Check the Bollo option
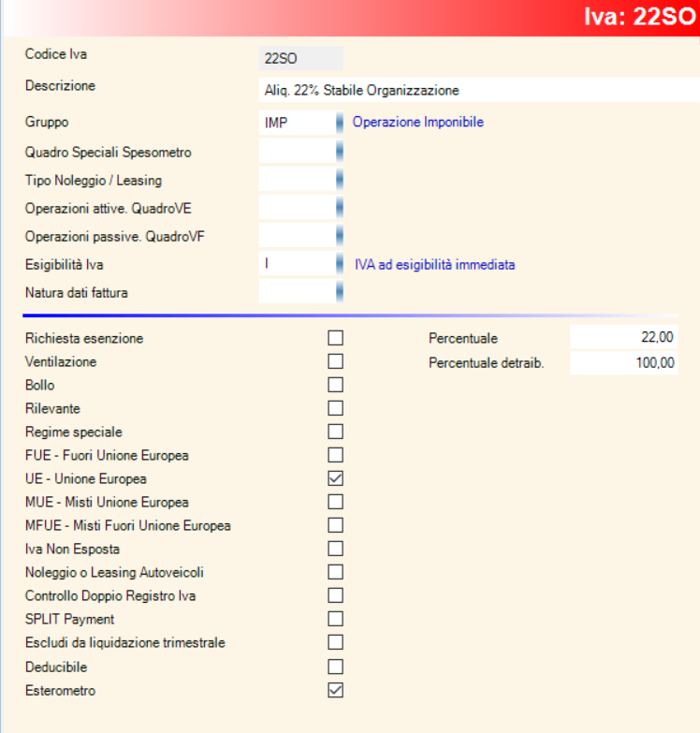Screen dimensions: 700x733 (x=336, y=385)
